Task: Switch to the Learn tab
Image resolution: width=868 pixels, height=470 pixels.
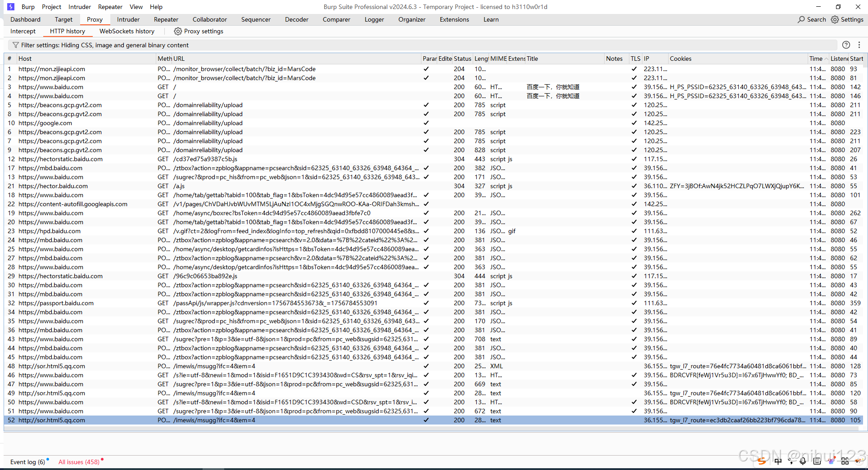Action: [491, 19]
